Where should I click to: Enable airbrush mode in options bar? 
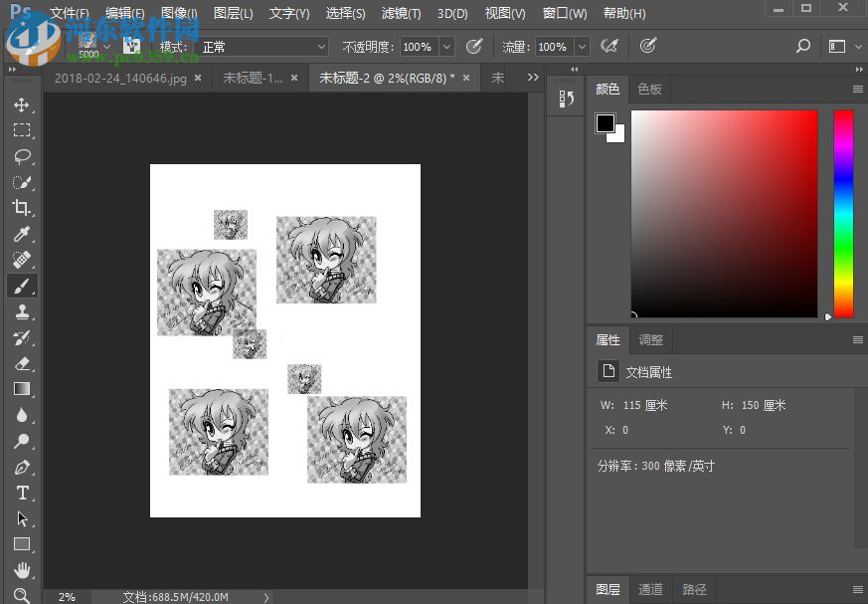point(609,46)
